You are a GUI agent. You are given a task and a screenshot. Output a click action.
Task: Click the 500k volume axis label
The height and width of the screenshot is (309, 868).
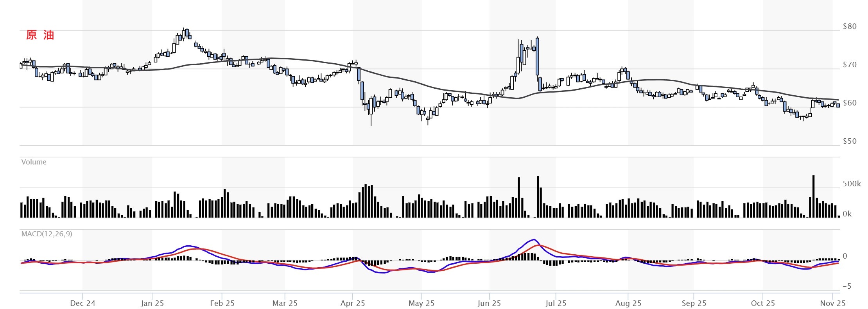click(852, 184)
